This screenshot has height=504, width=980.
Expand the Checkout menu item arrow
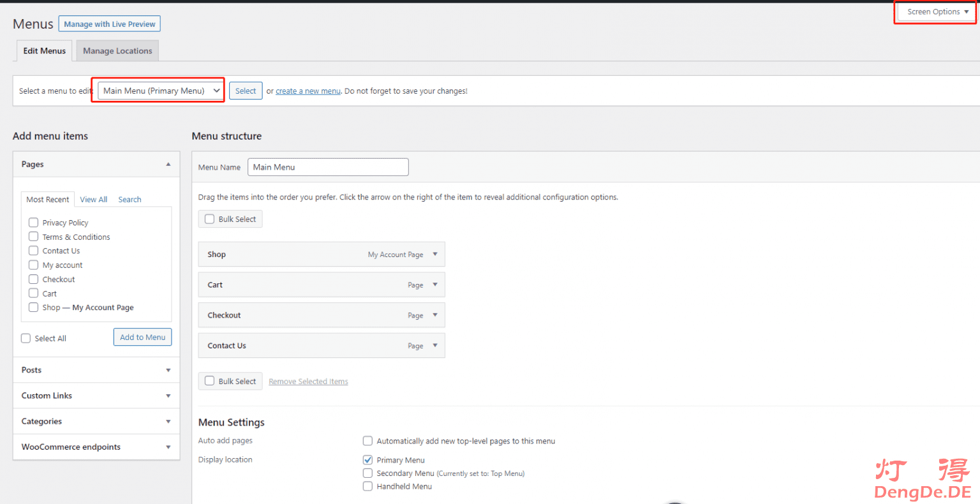[x=435, y=315]
